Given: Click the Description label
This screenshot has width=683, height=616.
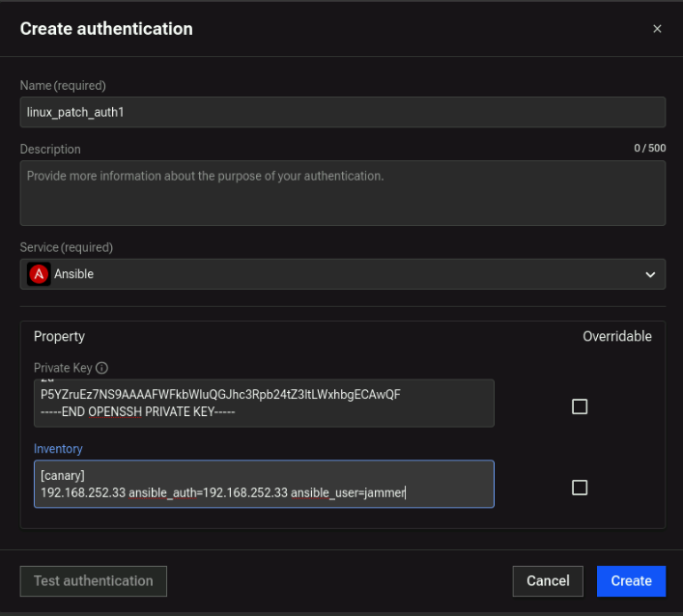Looking at the screenshot, I should pyautogui.click(x=50, y=150).
